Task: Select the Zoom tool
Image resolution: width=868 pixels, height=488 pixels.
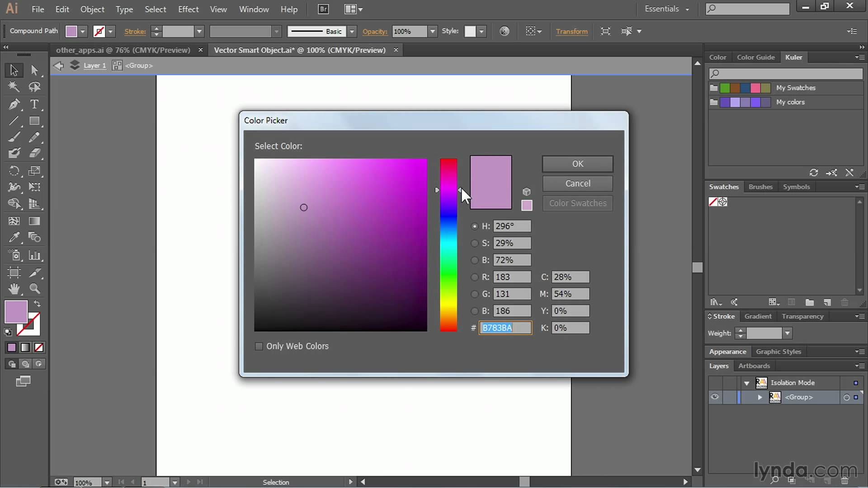Action: pos(35,289)
